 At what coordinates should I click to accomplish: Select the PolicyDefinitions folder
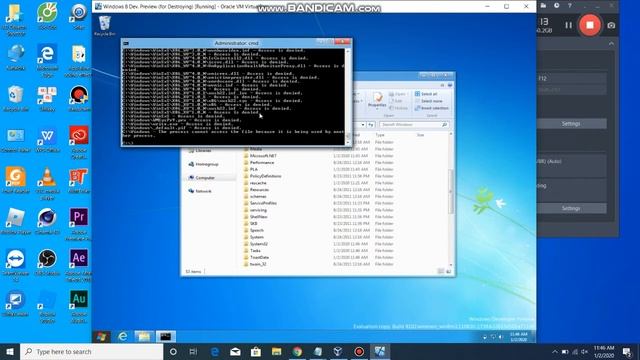coord(265,176)
